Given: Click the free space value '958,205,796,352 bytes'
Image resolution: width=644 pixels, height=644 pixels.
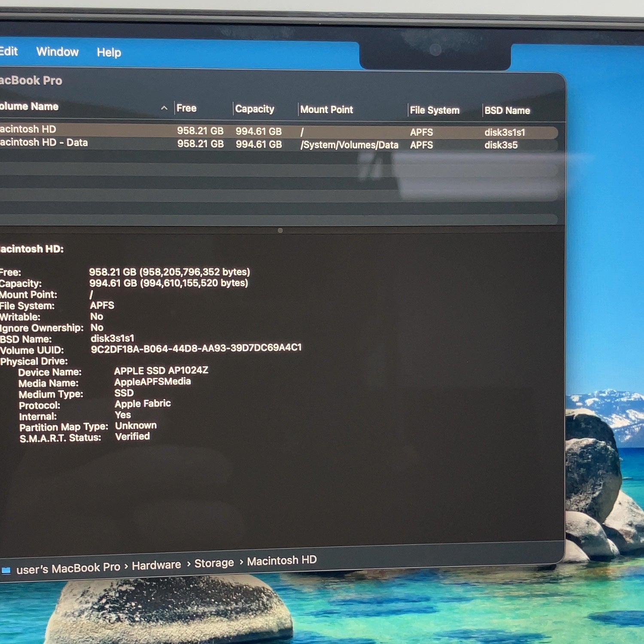Looking at the screenshot, I should [195, 272].
